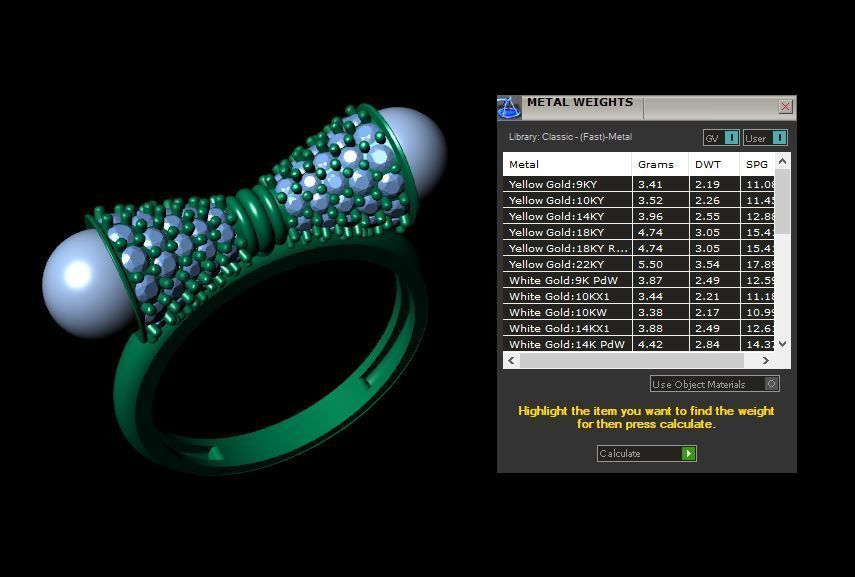This screenshot has height=577, width=855.
Task: Select the White Gold:14K PdW row
Action: [639, 344]
